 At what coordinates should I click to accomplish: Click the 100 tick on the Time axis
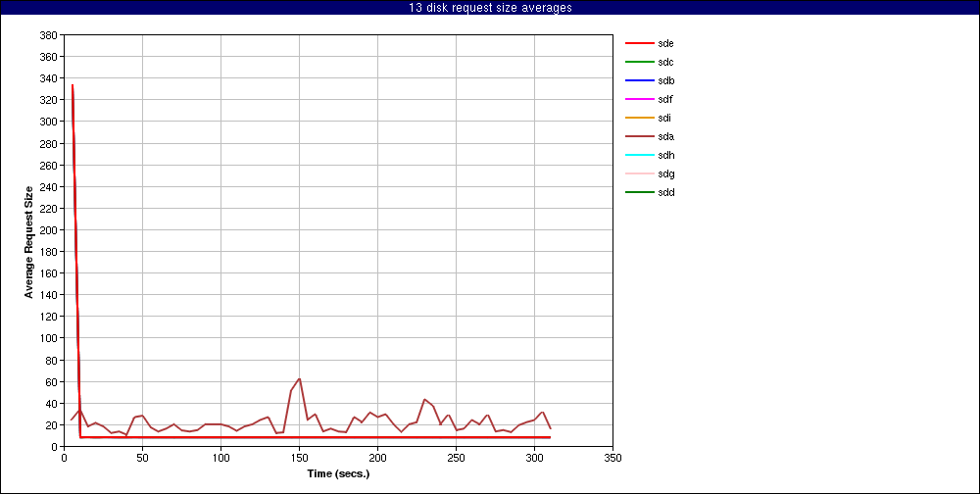tap(220, 458)
